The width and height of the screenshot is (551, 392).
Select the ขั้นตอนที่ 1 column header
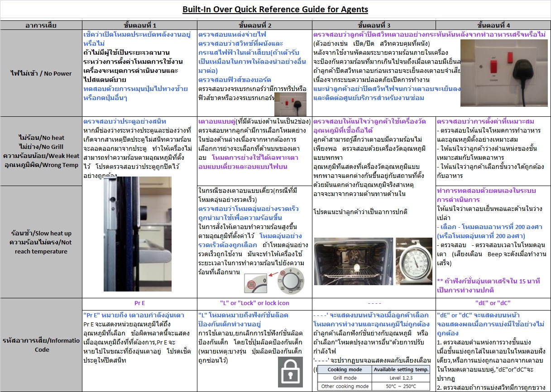click(140, 25)
